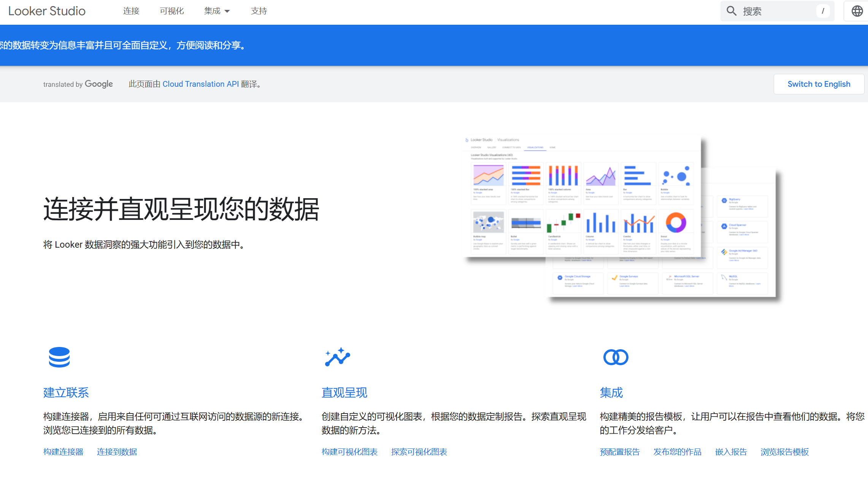Open the 建立联系 heading link

pyautogui.click(x=66, y=393)
